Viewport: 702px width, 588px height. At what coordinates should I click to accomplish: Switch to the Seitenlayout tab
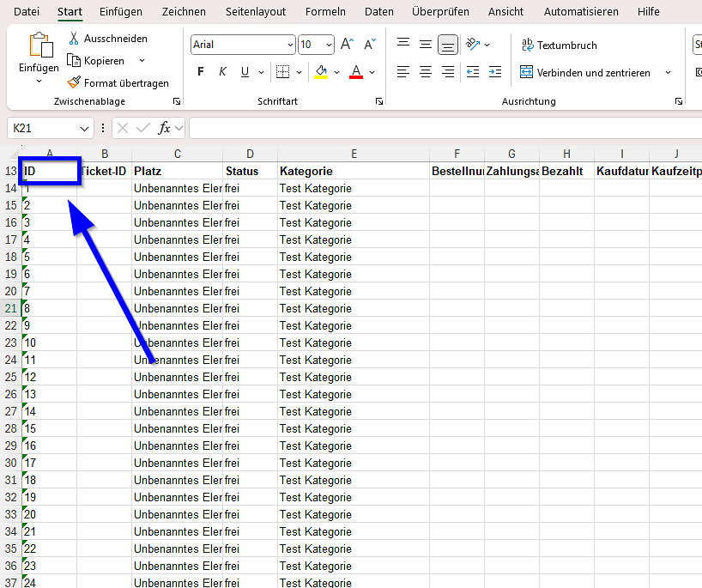(x=255, y=12)
